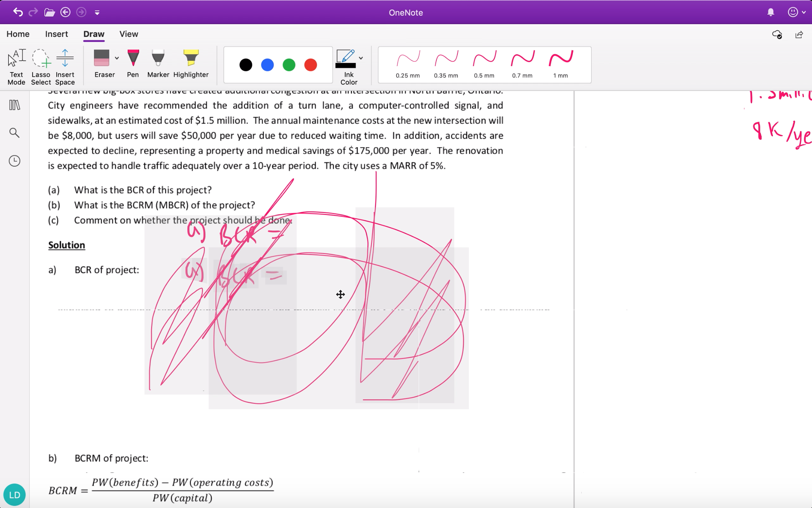
Task: Choose the black ink color
Action: (x=246, y=65)
